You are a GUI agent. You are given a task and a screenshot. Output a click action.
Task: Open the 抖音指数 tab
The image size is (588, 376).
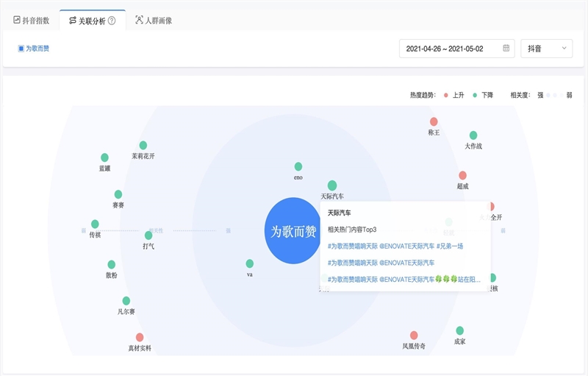(x=32, y=21)
